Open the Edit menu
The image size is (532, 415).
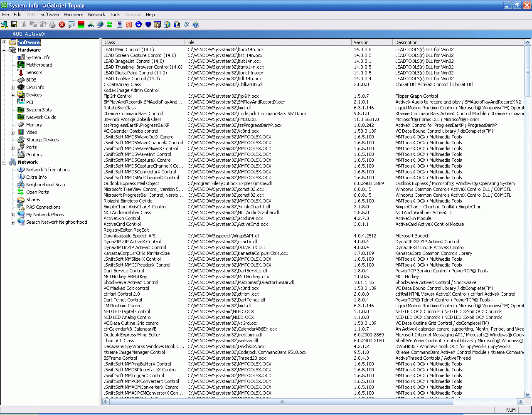point(17,15)
